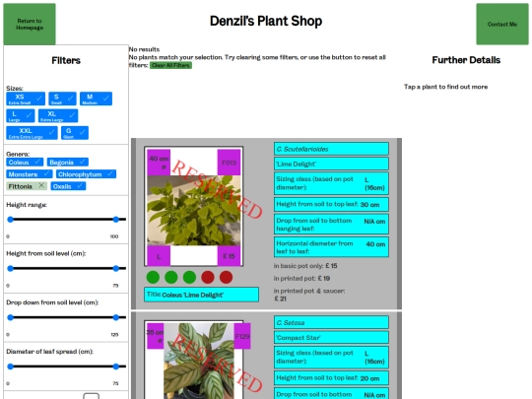
Task: Click the 'Lime Delight' cultivar field
Action: pyautogui.click(x=331, y=164)
